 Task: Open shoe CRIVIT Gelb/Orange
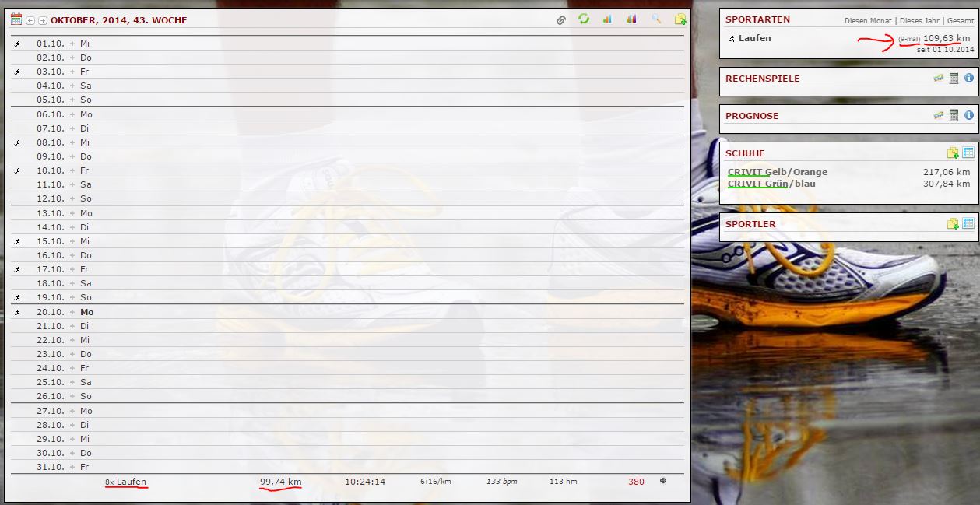pos(777,172)
